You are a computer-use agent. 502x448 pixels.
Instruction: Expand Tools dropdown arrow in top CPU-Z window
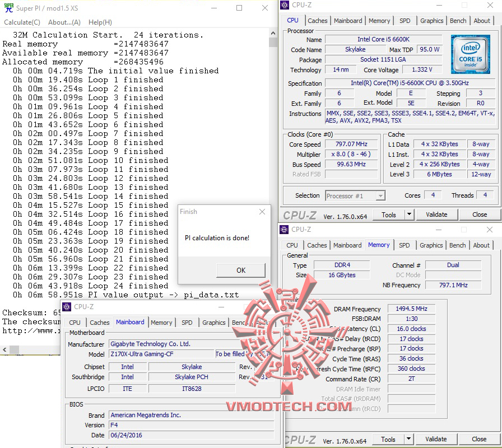point(409,215)
